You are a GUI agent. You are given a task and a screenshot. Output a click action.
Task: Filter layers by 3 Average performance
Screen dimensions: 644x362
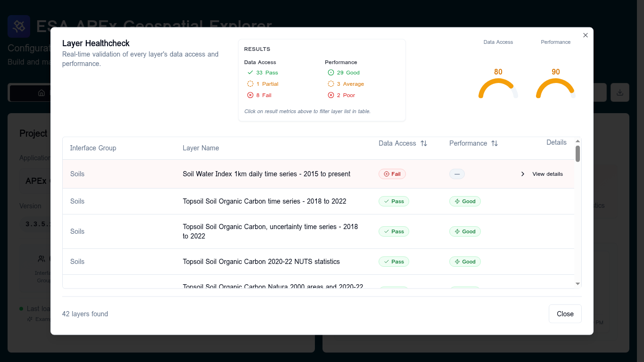346,84
